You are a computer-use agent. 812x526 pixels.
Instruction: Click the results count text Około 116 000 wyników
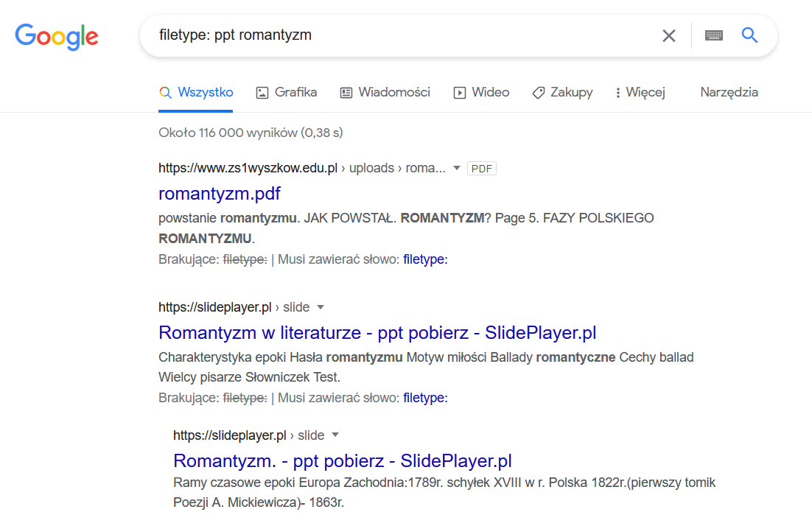pos(251,133)
